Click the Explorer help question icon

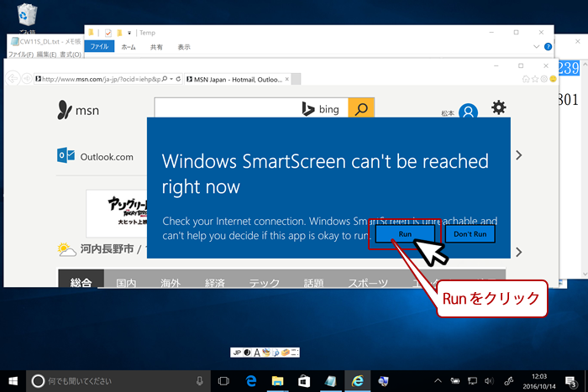(x=548, y=46)
